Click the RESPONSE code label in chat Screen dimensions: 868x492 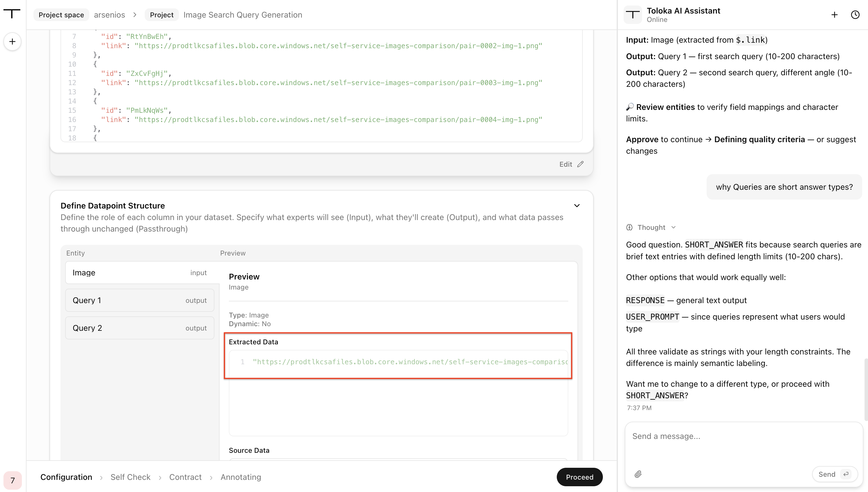645,301
